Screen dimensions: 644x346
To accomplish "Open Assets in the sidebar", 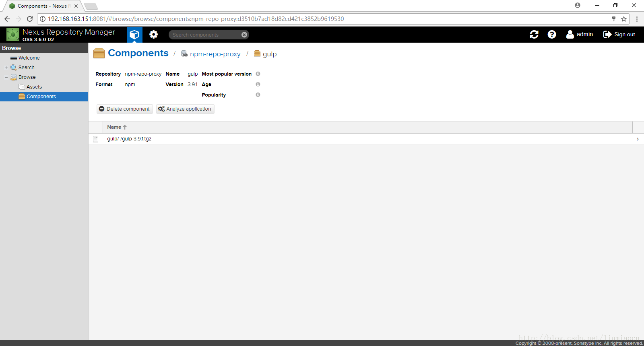I will 34,87.
